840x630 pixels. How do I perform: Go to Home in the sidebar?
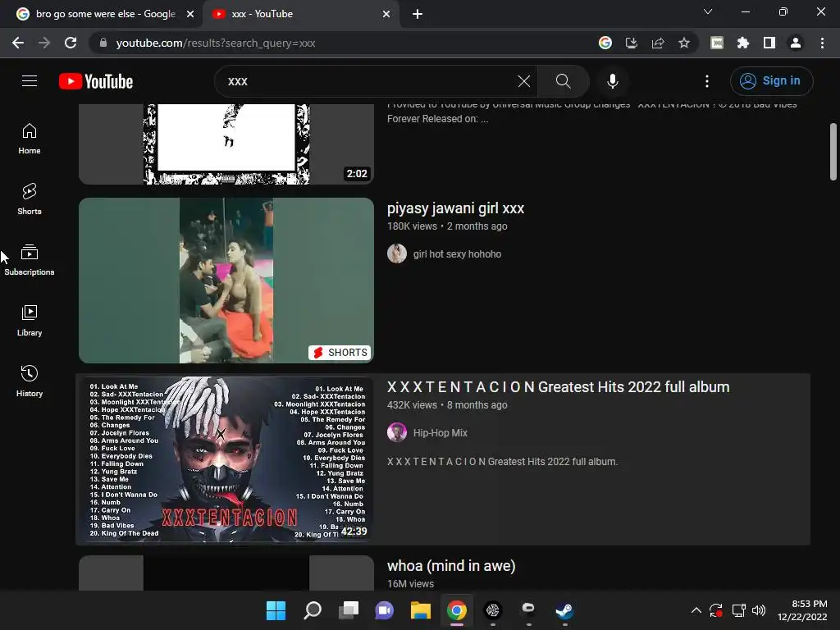tap(30, 139)
